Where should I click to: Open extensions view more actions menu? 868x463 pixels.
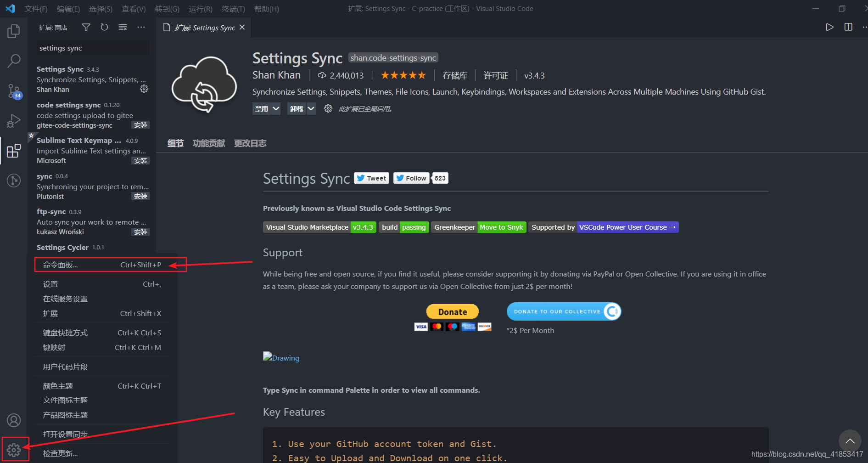(x=141, y=28)
